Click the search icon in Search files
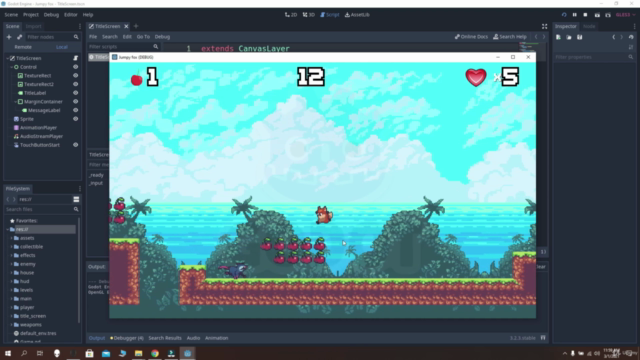640x360 pixels. [x=76, y=209]
